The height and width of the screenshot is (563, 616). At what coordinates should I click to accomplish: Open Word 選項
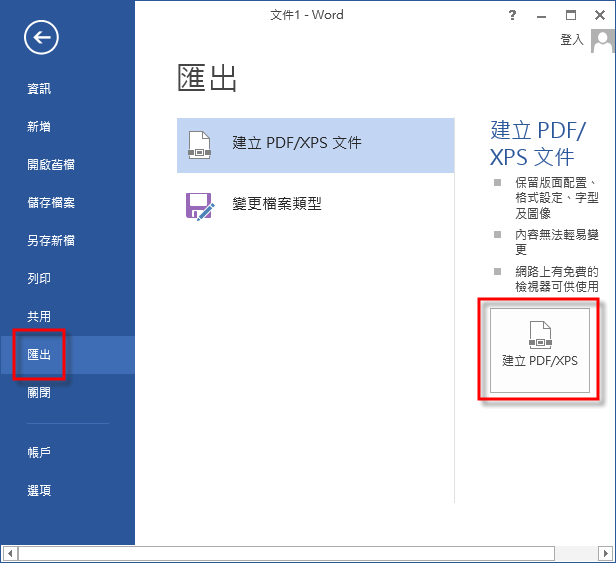[39, 491]
